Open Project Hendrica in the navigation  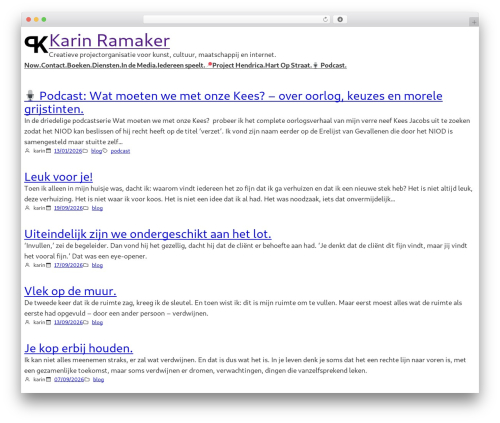(x=235, y=65)
